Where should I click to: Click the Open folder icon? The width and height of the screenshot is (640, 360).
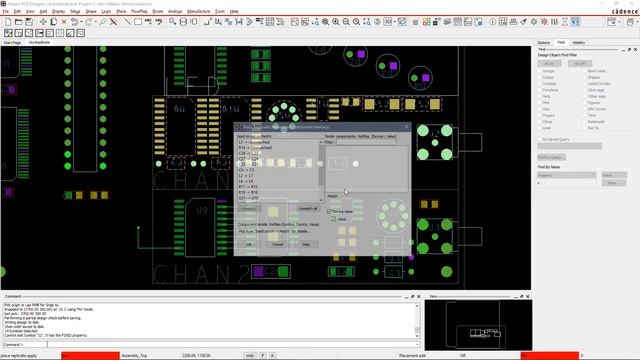click(x=18, y=22)
